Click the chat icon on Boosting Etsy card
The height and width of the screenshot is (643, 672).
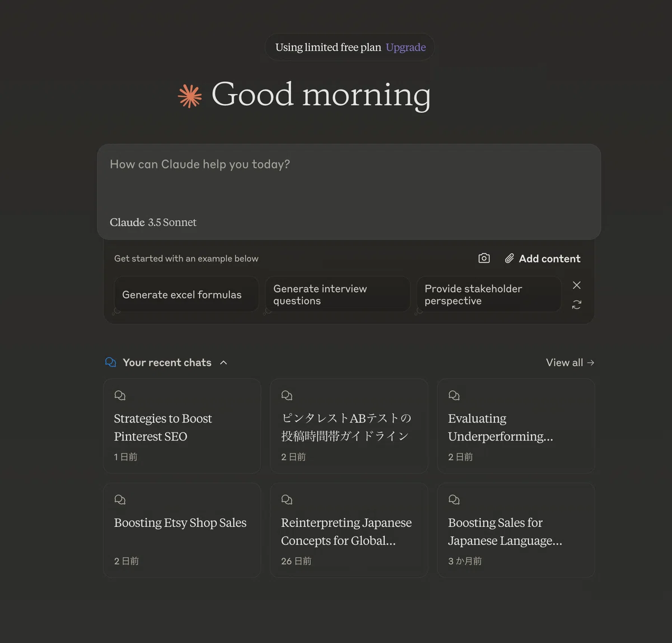120,500
